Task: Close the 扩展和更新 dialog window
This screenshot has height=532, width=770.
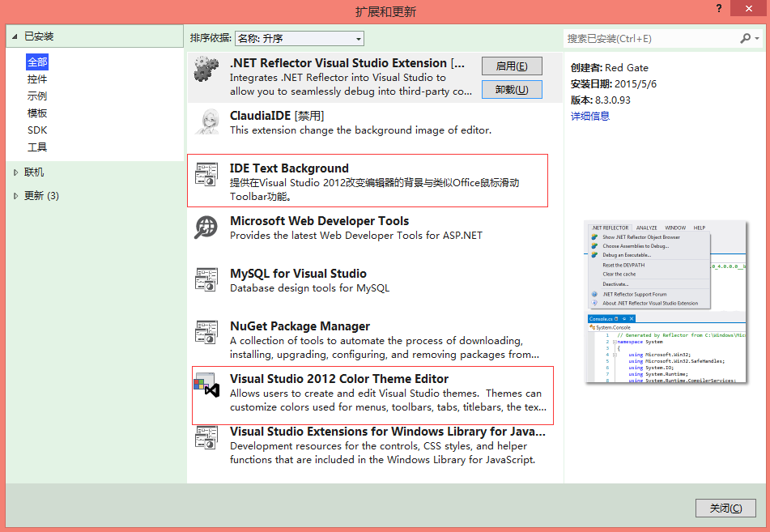Action: coord(749,8)
